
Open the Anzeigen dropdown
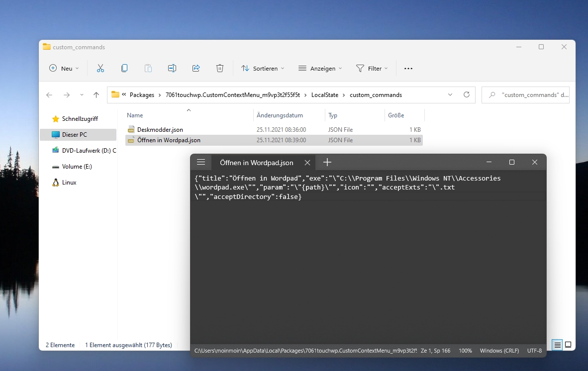320,68
